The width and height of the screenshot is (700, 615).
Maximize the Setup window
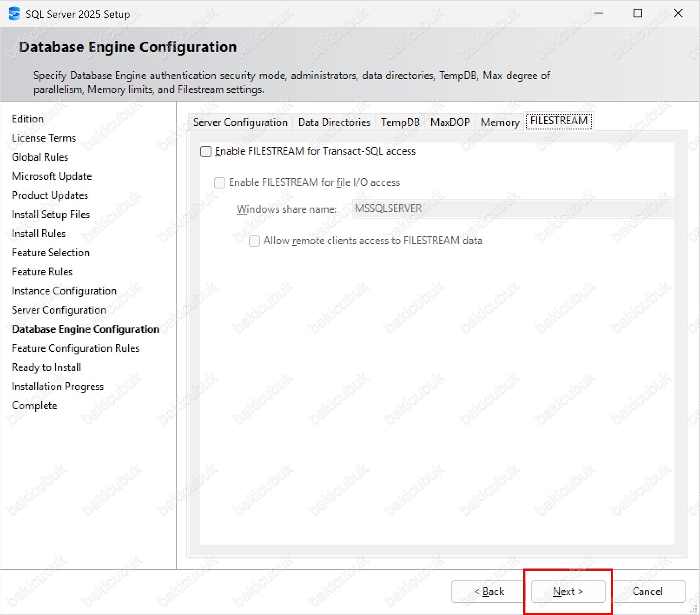[x=638, y=13]
